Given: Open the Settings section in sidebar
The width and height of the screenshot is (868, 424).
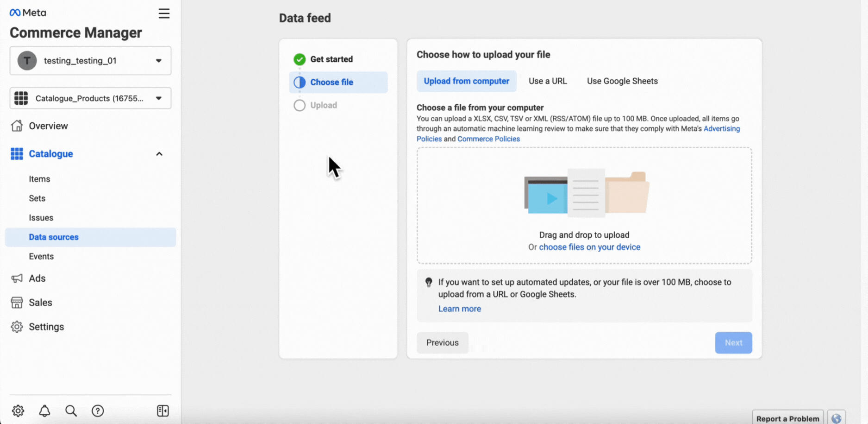Looking at the screenshot, I should 46,327.
